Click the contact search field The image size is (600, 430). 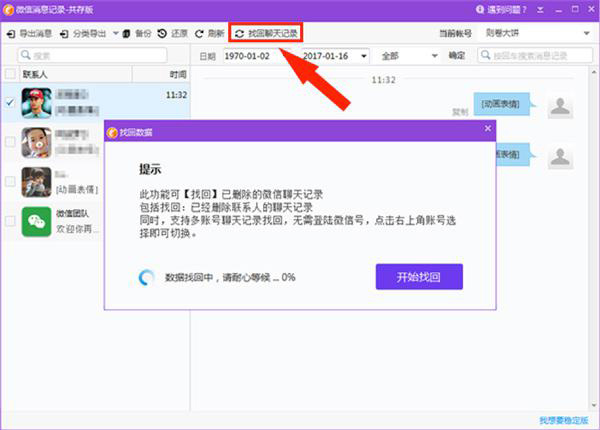[92, 55]
